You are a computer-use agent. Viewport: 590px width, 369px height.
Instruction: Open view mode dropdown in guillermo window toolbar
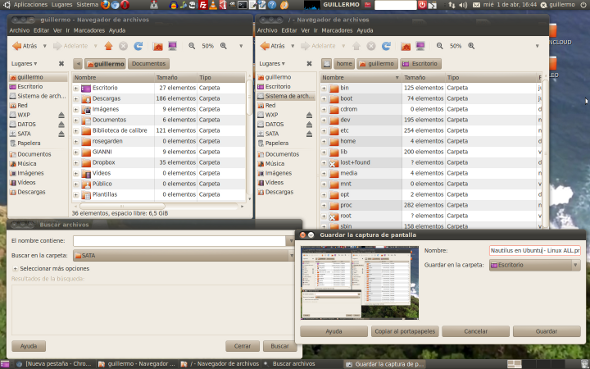(x=241, y=46)
